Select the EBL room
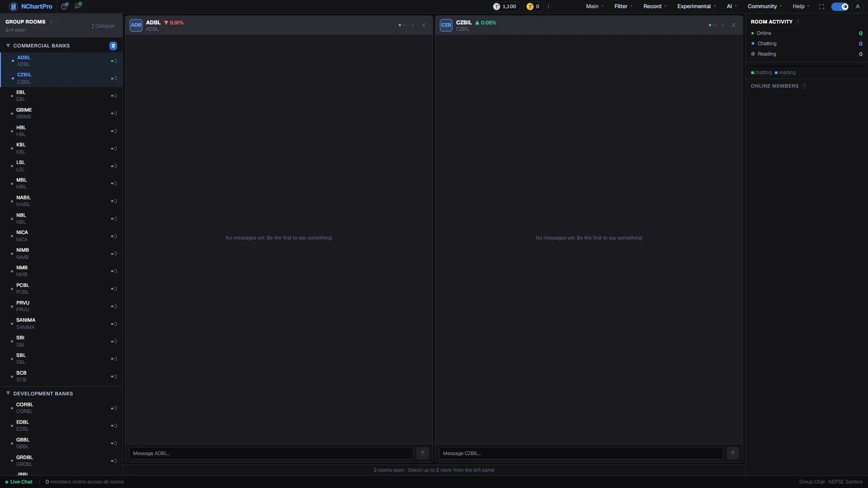Screen dimensions: 868x488 pos(61,96)
